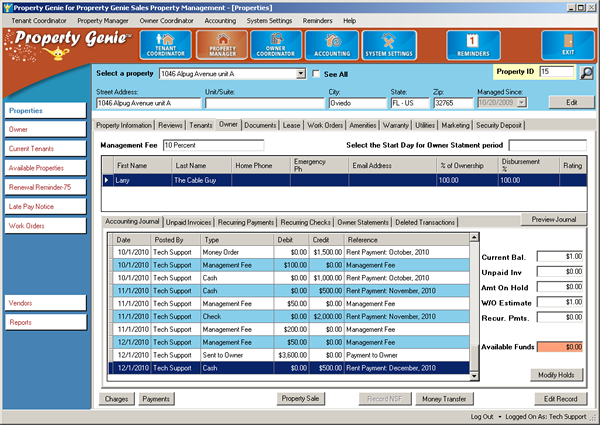Search by Property ID magnifier icon

[x=587, y=73]
